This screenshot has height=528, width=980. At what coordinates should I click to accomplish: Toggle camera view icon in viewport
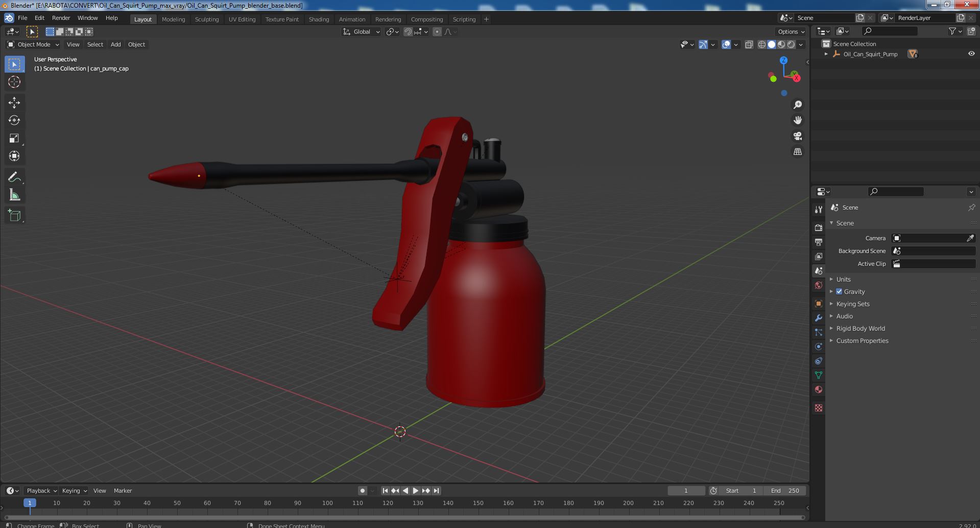tap(797, 136)
